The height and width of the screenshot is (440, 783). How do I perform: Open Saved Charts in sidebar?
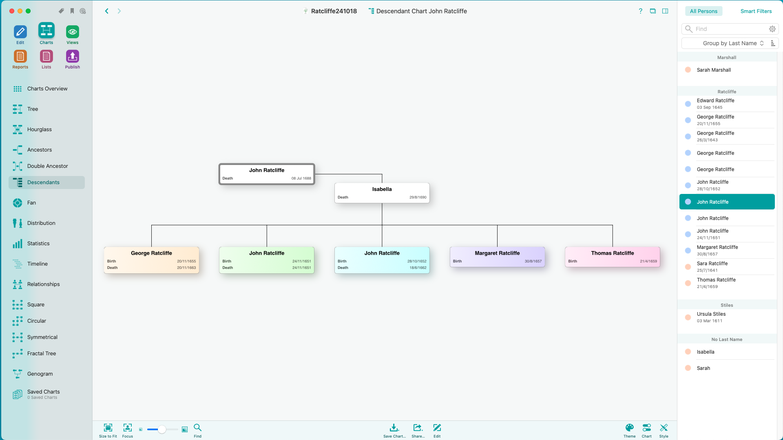(x=46, y=394)
